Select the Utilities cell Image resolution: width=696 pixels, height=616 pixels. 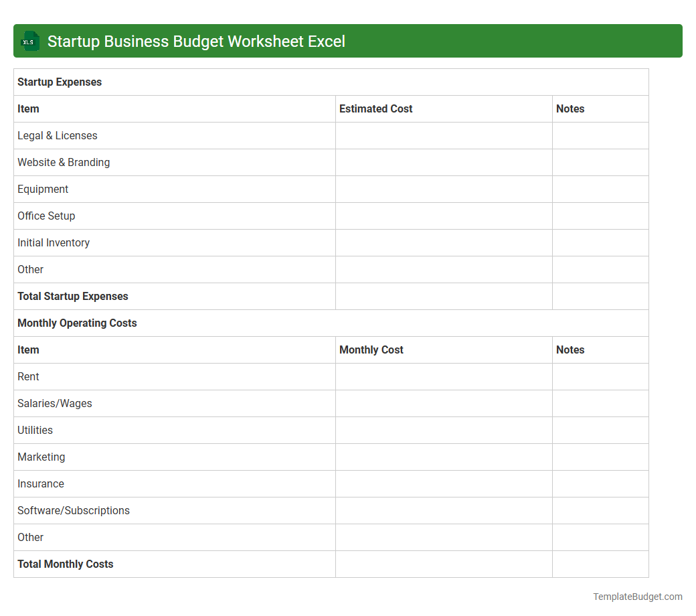[x=35, y=430]
